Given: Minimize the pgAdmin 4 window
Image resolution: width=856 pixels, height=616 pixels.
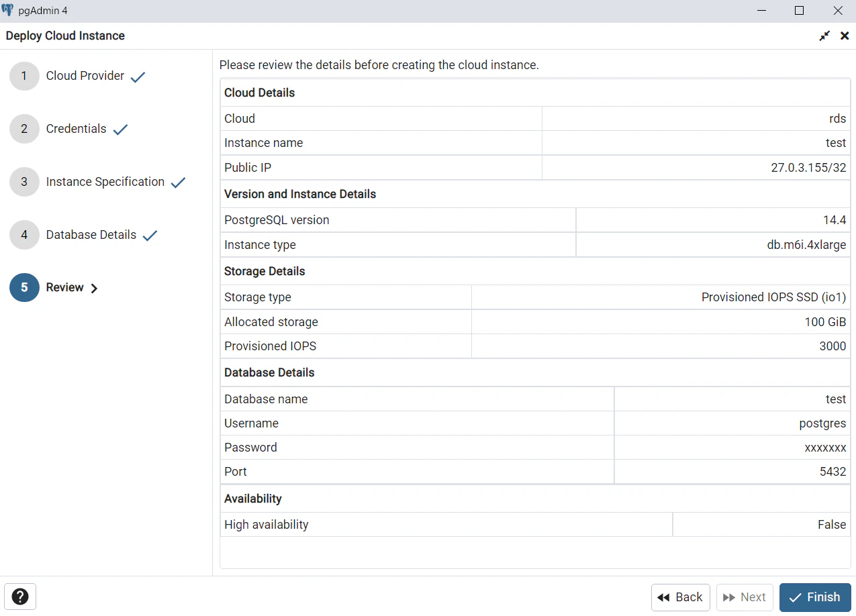Looking at the screenshot, I should (x=761, y=11).
